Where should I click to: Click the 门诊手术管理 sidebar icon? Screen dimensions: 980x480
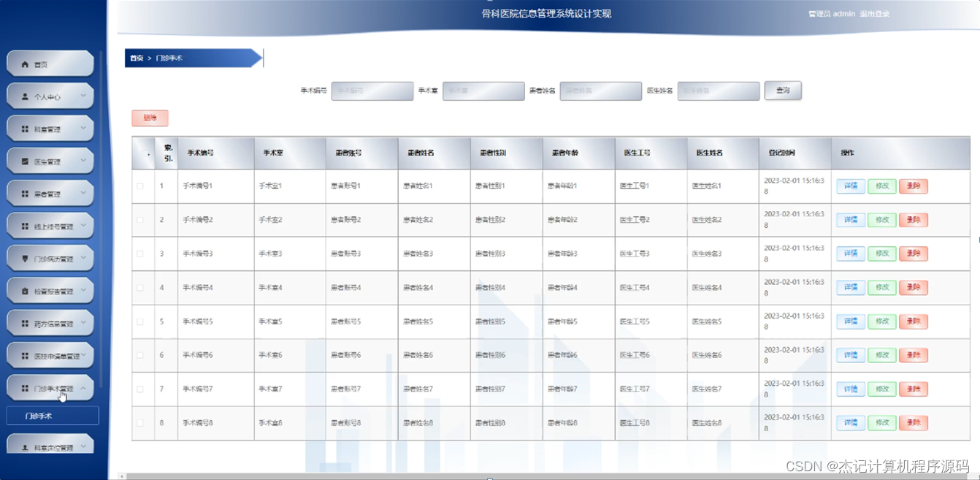[25, 389]
